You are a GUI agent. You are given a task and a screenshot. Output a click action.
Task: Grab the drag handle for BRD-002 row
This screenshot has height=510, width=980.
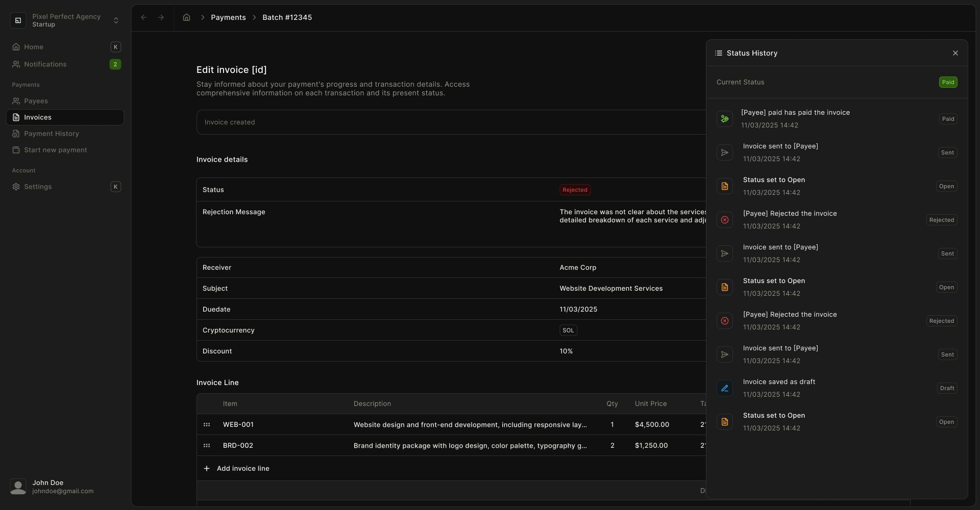pyautogui.click(x=207, y=446)
